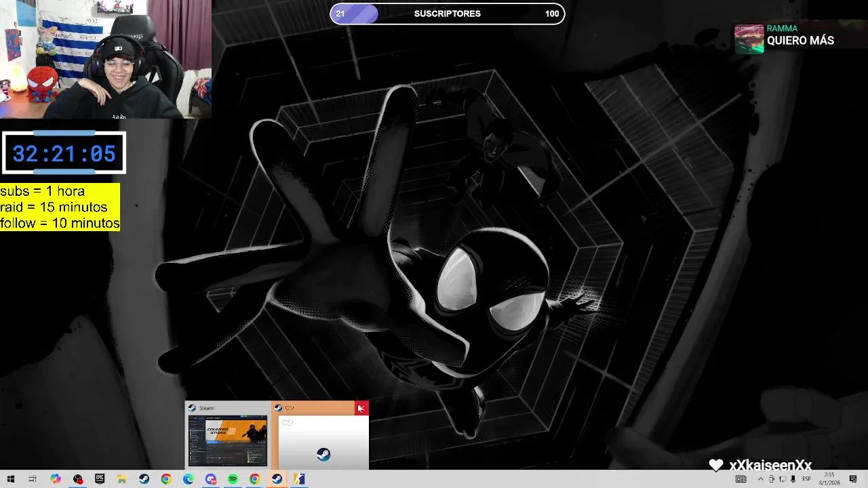Image resolution: width=868 pixels, height=488 pixels.
Task: Open the Windows Start menu
Action: click(x=10, y=479)
